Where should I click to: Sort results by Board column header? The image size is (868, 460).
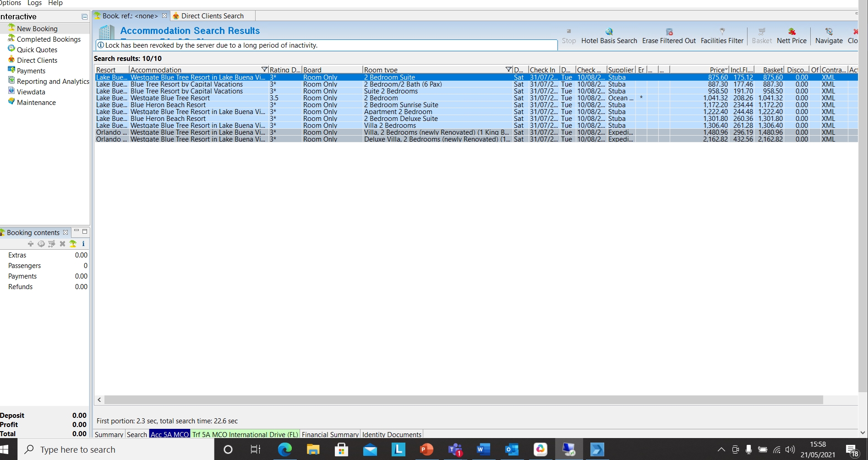tap(332, 70)
